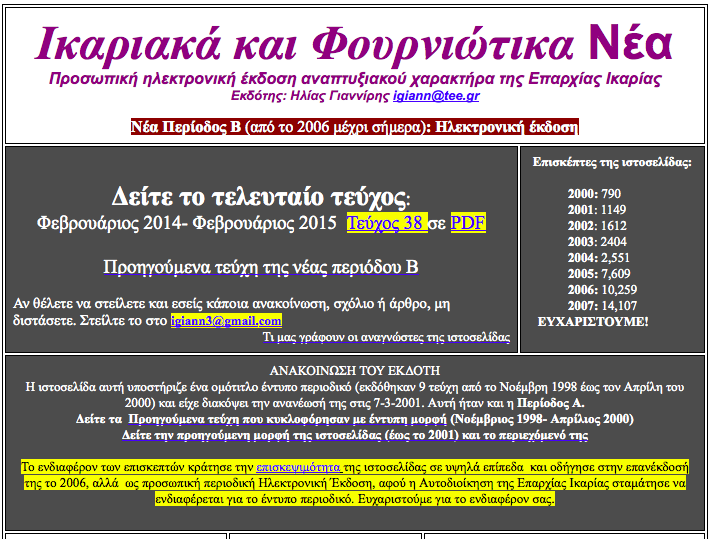Click the visitor count row 2001: 1149

597,210
